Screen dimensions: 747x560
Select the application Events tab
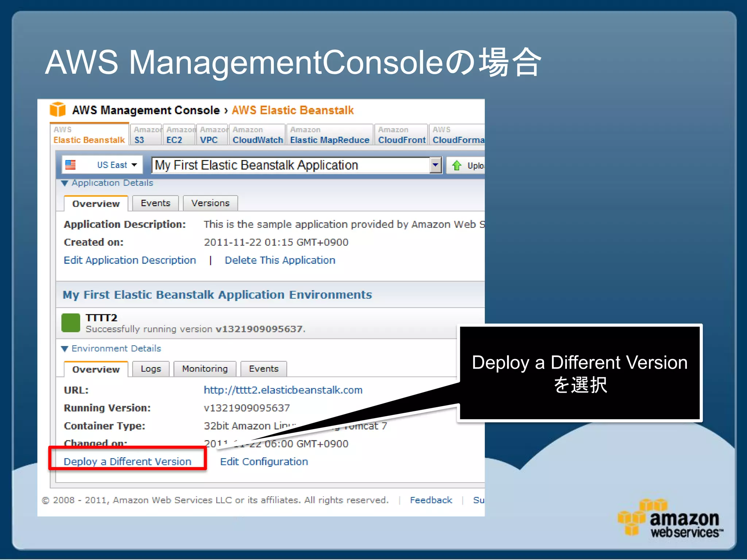[155, 203]
